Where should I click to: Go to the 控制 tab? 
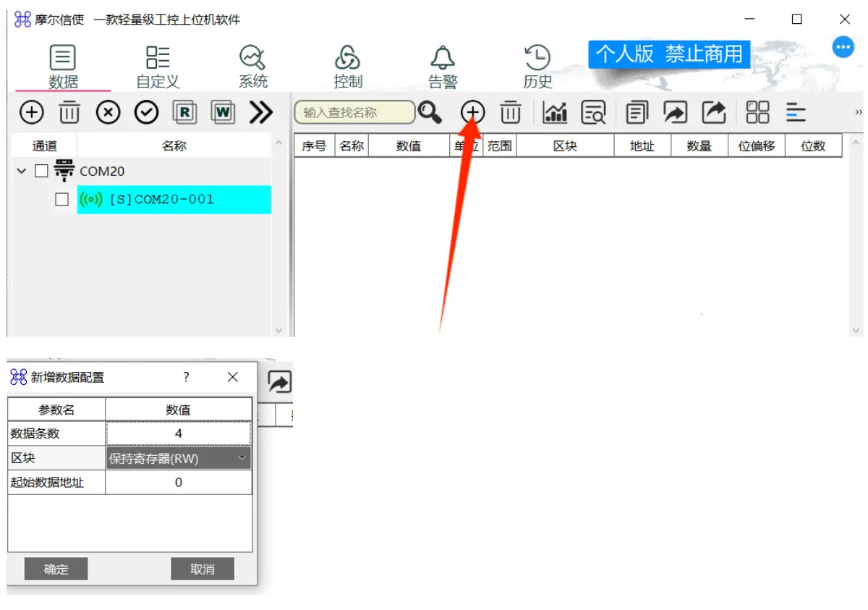pyautogui.click(x=348, y=67)
